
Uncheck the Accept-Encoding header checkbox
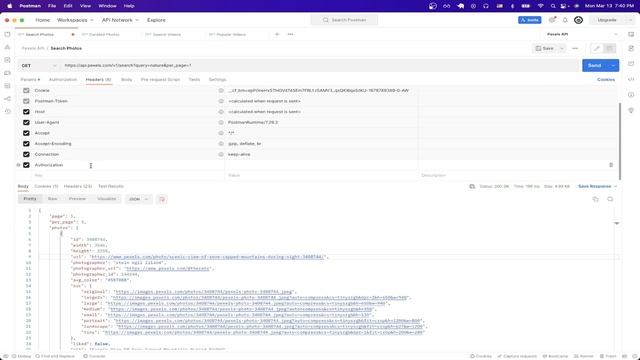pyautogui.click(x=26, y=144)
